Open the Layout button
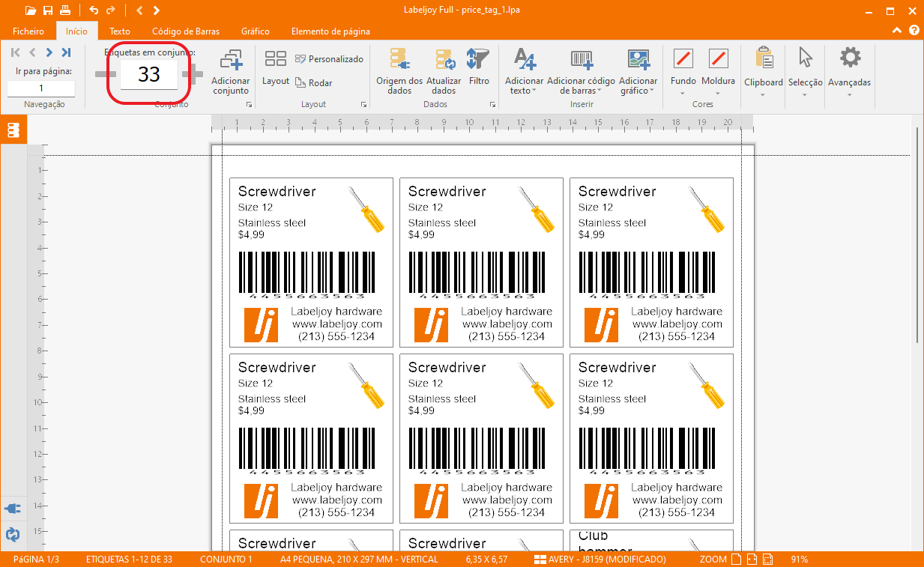The width and height of the screenshot is (924, 567). point(276,68)
